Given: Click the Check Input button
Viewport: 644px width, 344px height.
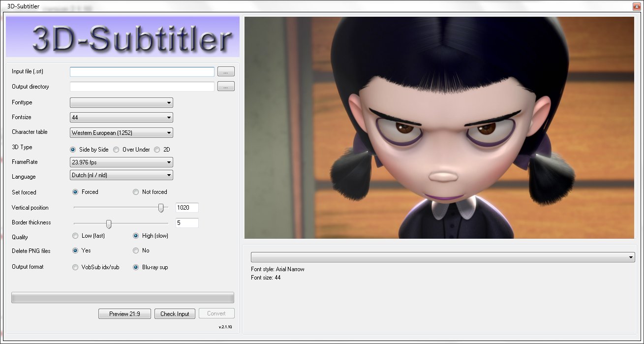Looking at the screenshot, I should 175,313.
